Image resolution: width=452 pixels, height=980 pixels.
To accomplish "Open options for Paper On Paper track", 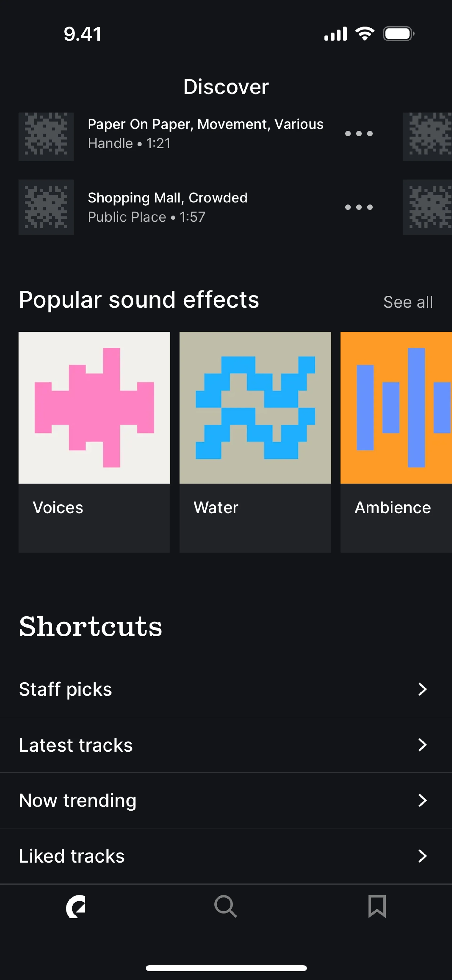I will tap(358, 134).
